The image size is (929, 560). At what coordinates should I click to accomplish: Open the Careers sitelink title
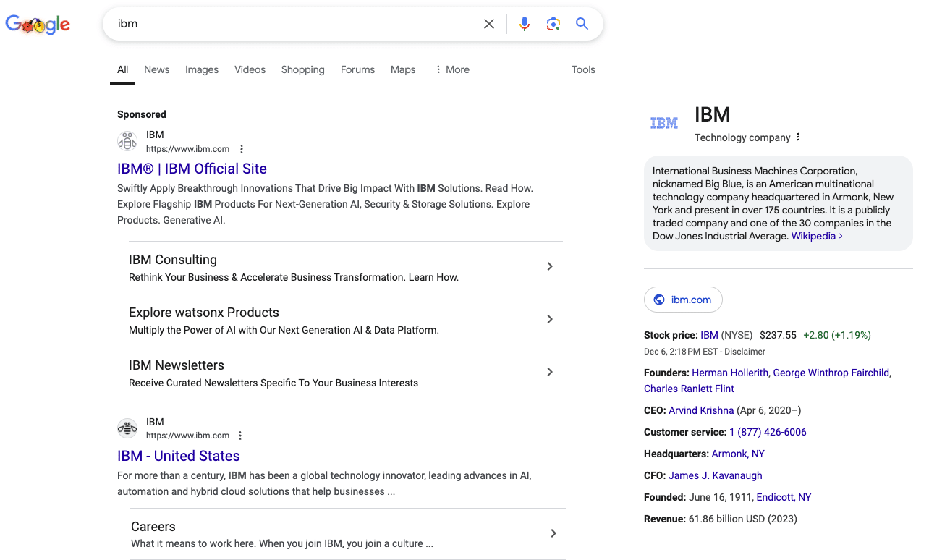(153, 527)
